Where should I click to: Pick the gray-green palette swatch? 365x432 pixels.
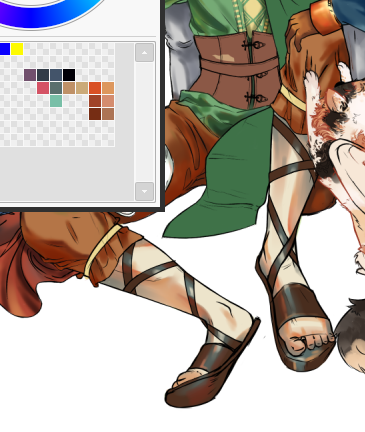pos(56,88)
